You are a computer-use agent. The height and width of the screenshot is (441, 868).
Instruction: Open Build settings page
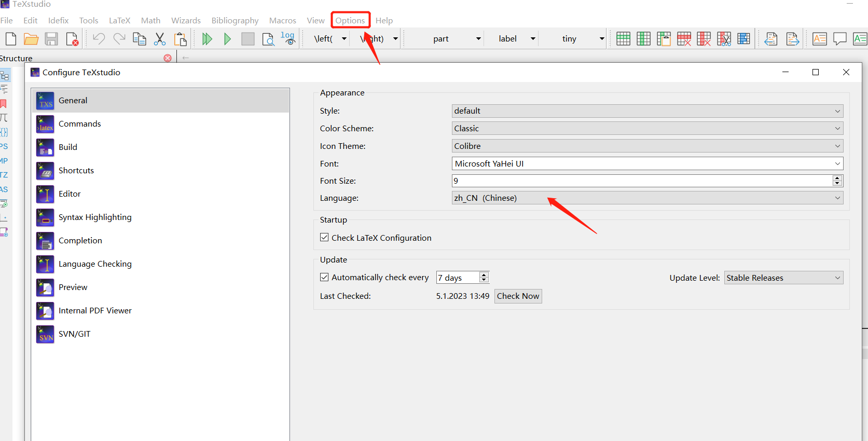[x=160, y=147]
